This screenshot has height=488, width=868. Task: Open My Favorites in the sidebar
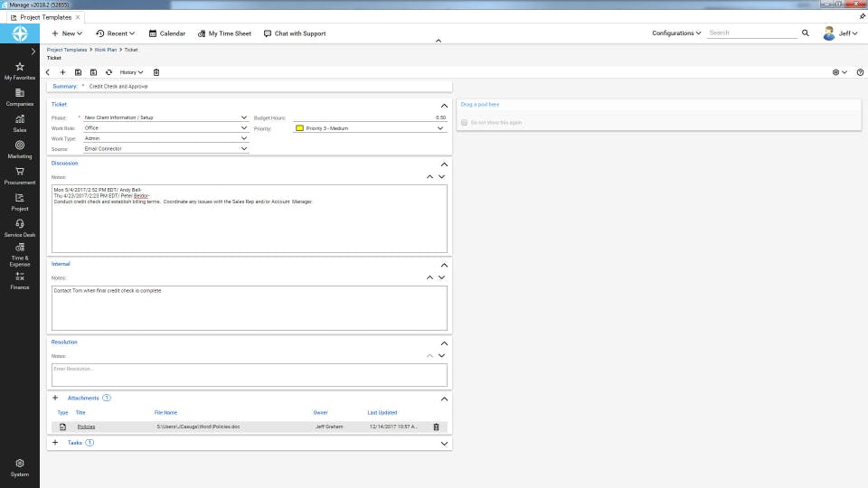click(x=19, y=70)
